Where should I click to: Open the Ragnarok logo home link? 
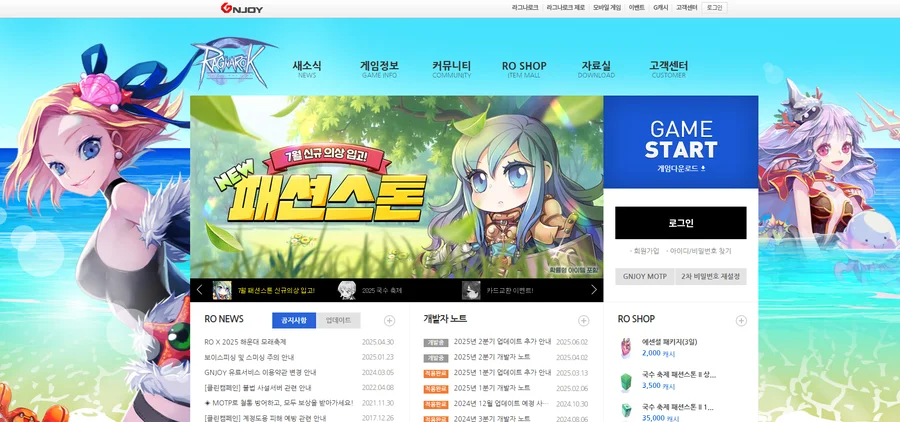pos(232,63)
